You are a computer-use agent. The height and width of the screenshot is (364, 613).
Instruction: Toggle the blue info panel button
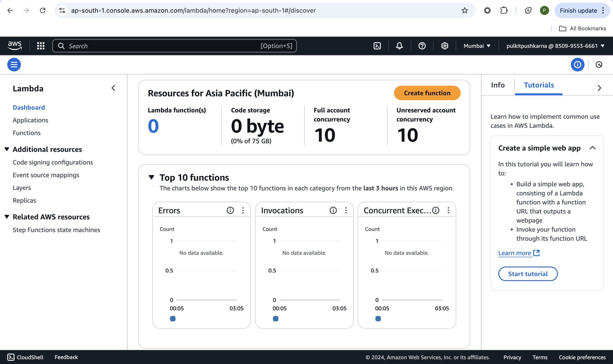pos(577,65)
